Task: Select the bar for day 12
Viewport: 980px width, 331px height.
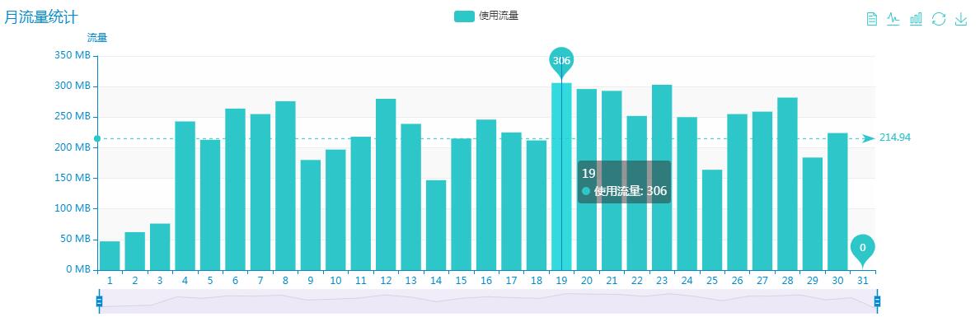Action: pyautogui.click(x=386, y=185)
